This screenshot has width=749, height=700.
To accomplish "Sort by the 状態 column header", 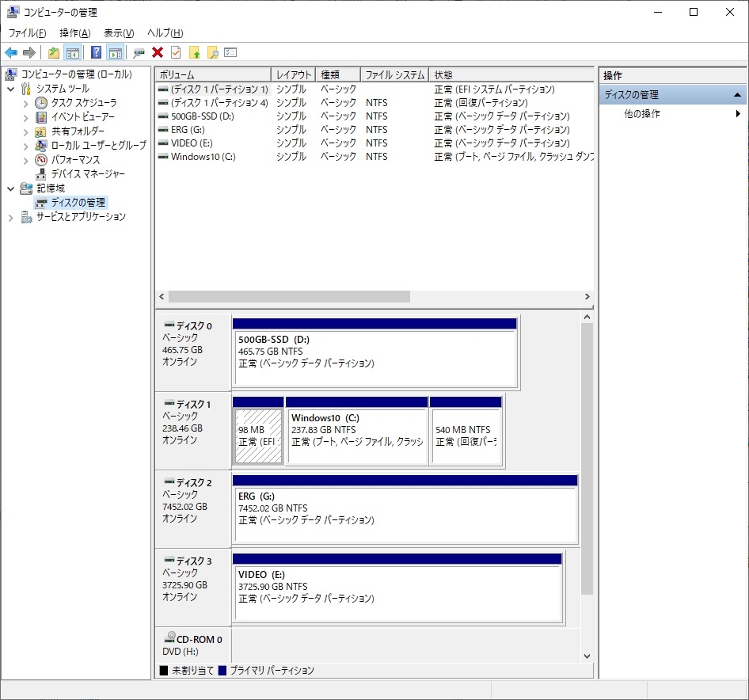I will point(511,74).
